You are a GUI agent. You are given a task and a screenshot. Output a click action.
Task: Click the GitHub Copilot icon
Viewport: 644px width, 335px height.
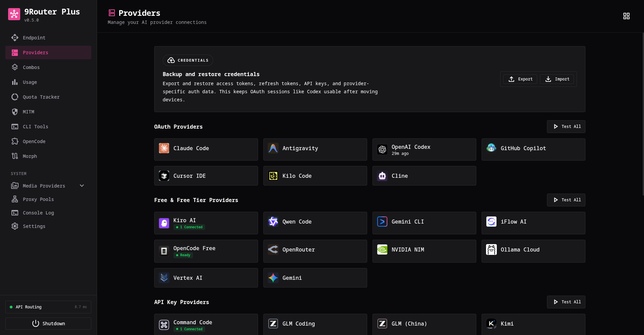click(x=491, y=148)
